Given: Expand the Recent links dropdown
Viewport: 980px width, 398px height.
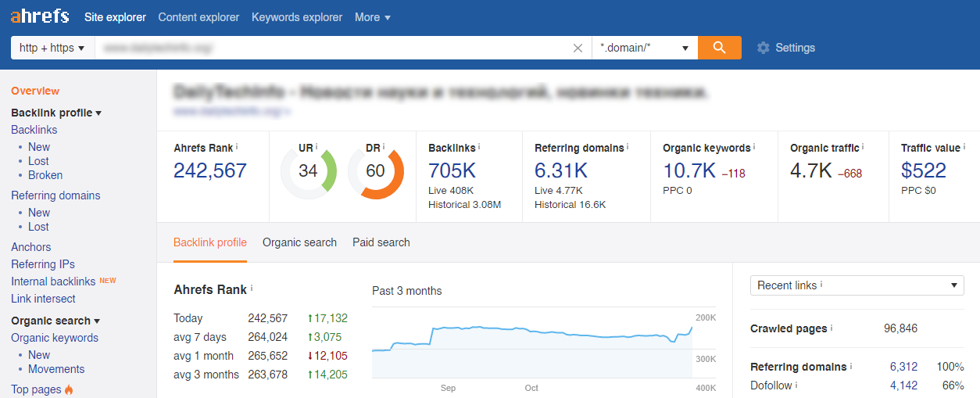Looking at the screenshot, I should (857, 285).
